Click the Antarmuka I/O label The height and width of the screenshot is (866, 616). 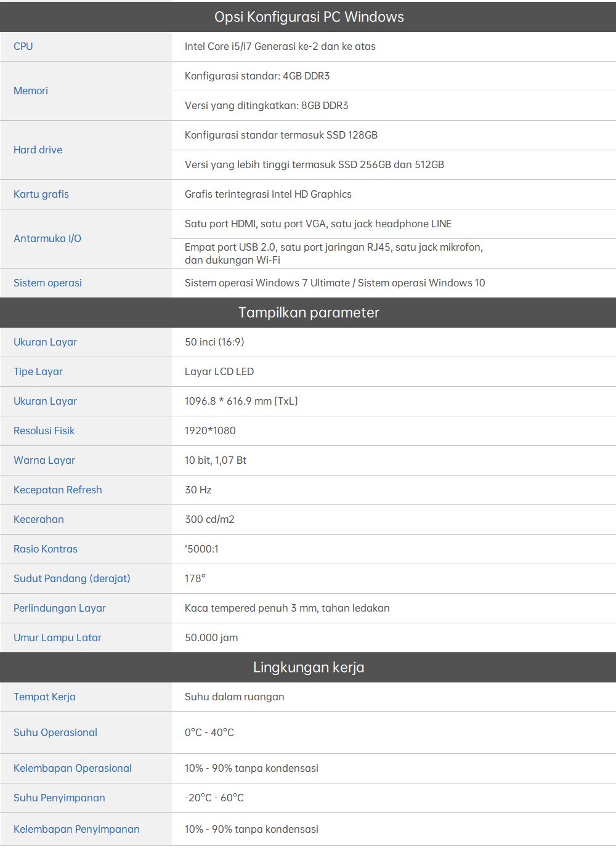47,238
